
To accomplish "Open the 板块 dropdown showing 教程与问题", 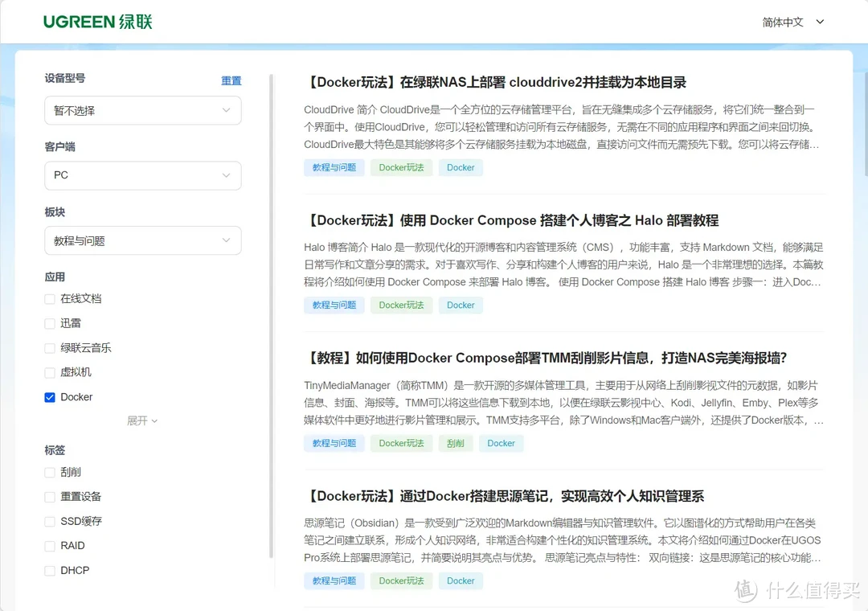I will pos(142,240).
